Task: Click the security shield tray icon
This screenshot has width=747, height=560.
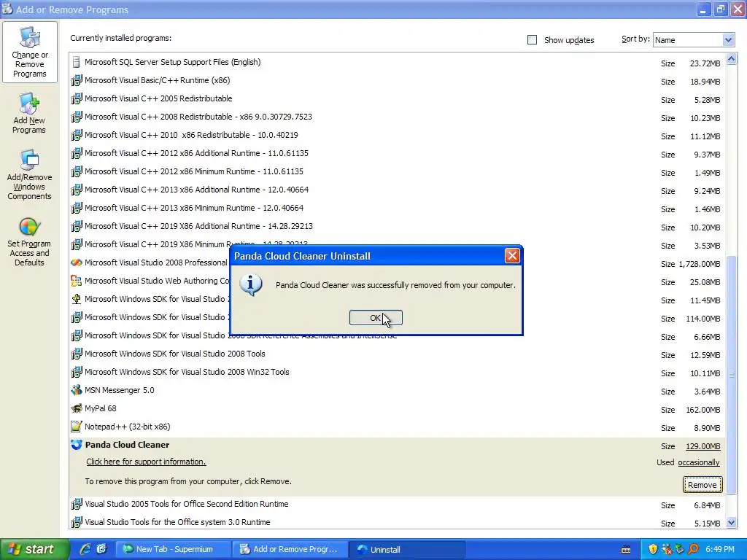Action: pos(653,550)
